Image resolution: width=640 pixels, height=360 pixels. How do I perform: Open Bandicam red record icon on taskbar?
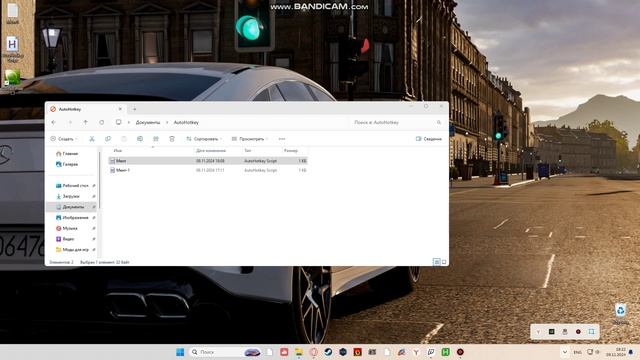point(460,352)
